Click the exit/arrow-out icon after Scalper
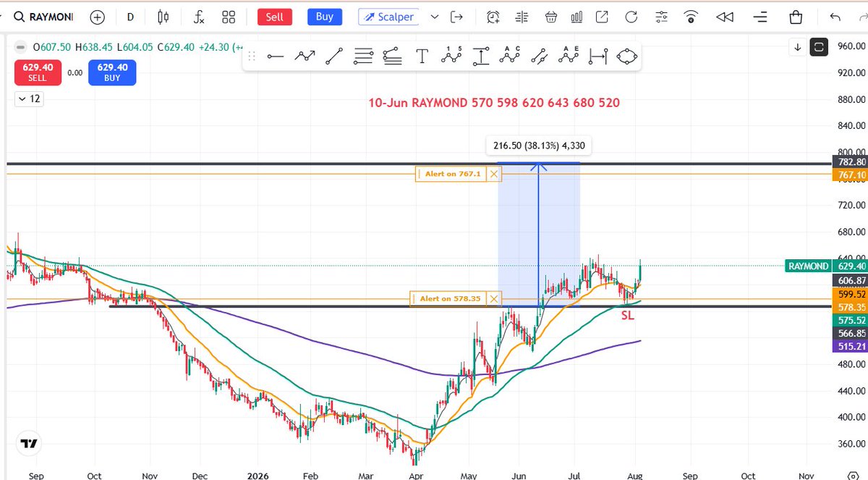The image size is (868, 480). point(456,17)
